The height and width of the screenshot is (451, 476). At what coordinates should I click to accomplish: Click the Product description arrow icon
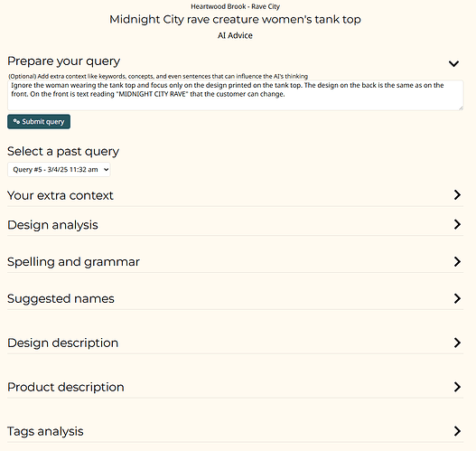[457, 387]
